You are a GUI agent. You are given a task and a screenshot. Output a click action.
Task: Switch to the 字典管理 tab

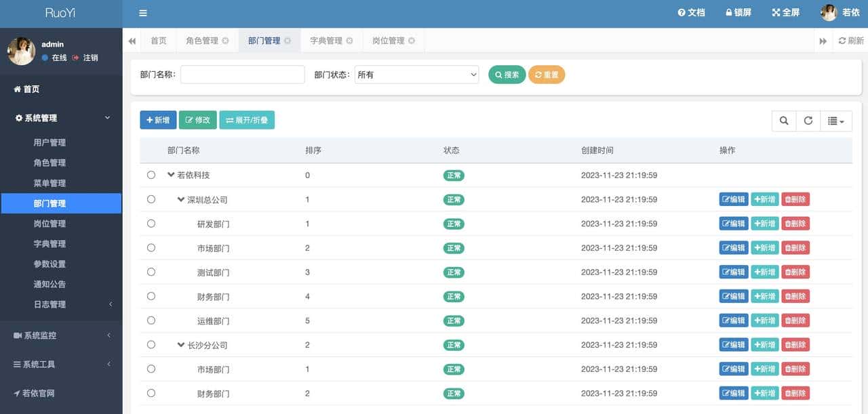(326, 41)
